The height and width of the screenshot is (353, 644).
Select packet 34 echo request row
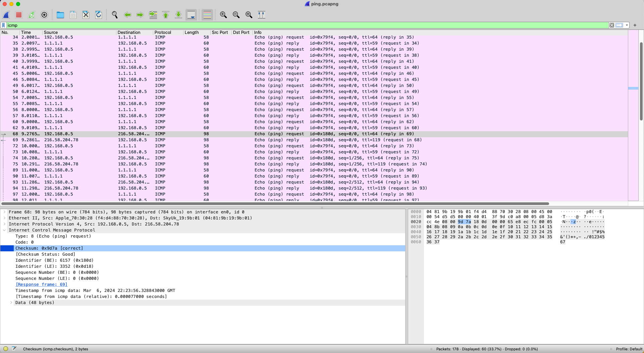[x=314, y=37]
